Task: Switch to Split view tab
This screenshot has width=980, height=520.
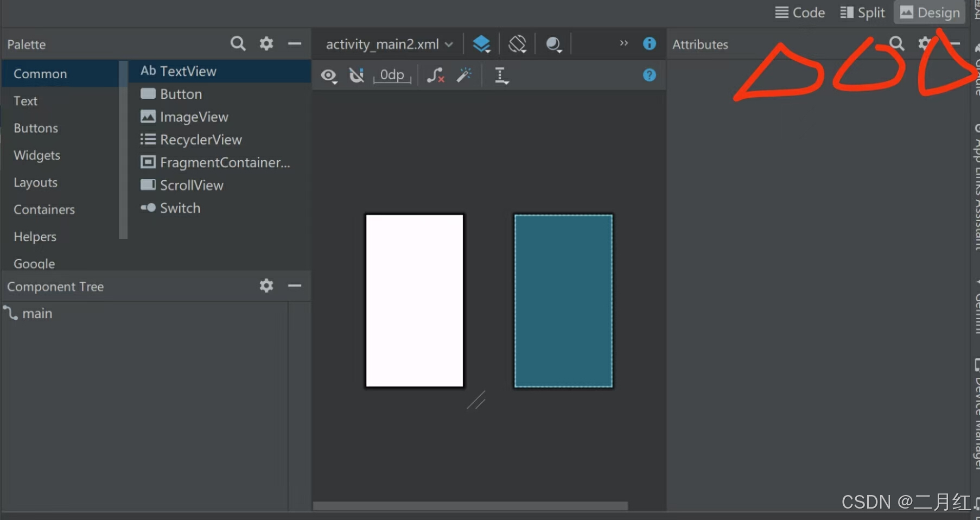Action: 862,12
